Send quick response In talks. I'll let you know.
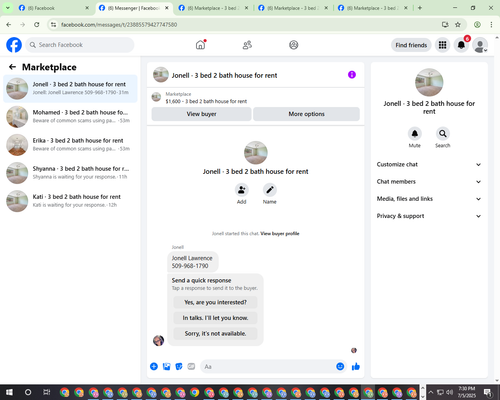The width and height of the screenshot is (500, 400). 215,318
